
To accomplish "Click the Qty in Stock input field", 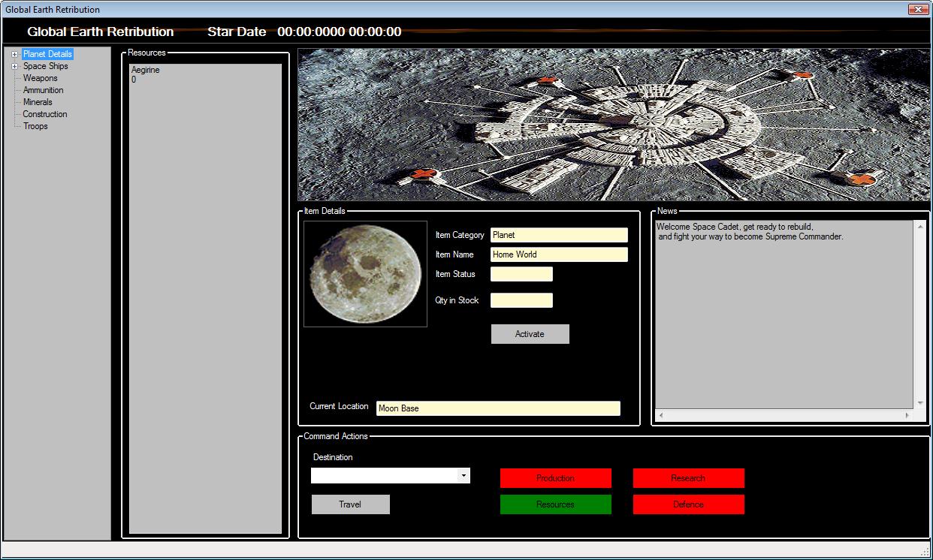I will (521, 300).
